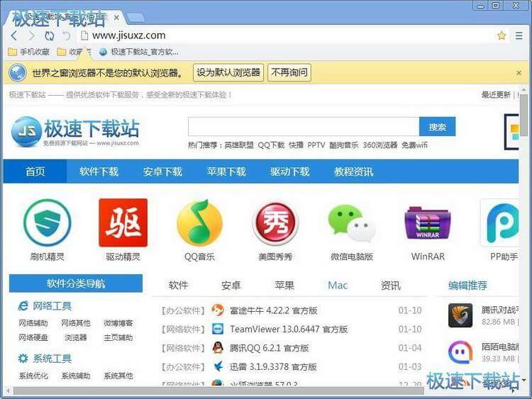Switch to the 苹果 list tab
Screen dimensions: 532x399
(x=284, y=285)
